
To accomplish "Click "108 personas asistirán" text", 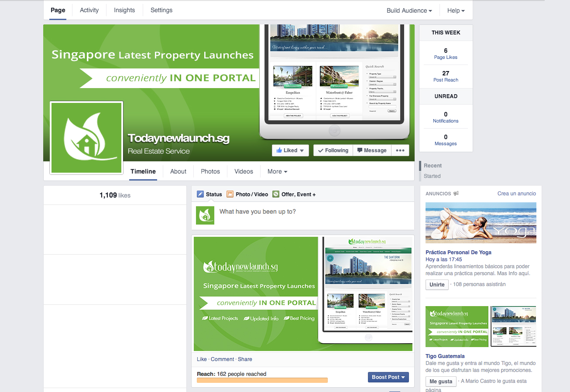I will tap(479, 284).
